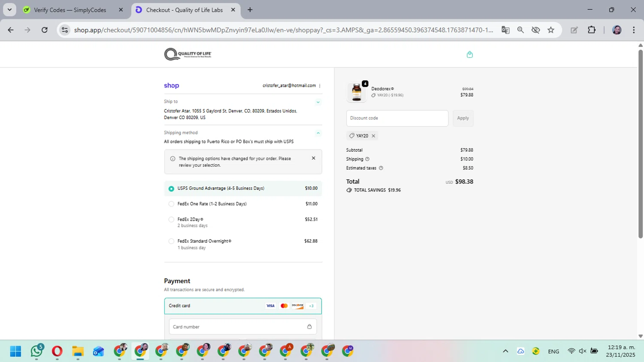Open a new browser tab

coord(250,10)
